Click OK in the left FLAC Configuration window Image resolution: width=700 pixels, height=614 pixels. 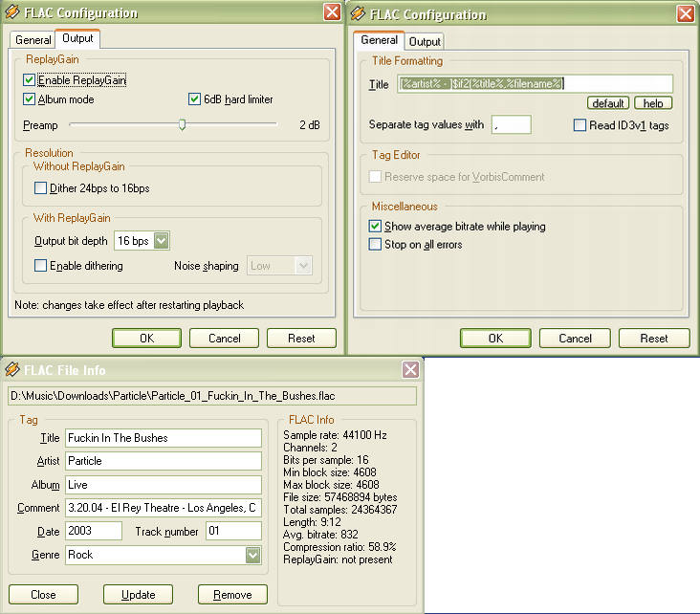tap(146, 338)
